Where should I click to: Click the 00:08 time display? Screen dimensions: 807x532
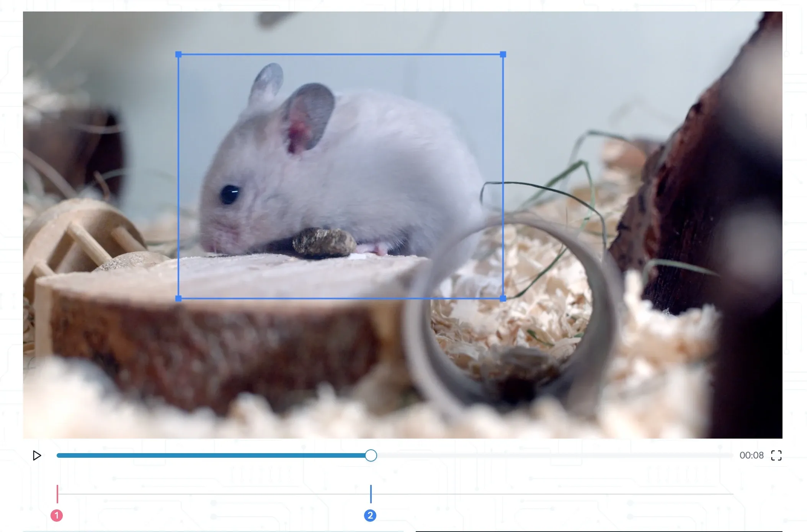click(751, 455)
